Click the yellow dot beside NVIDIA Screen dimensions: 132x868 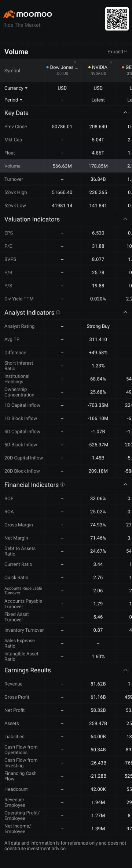(x=89, y=67)
